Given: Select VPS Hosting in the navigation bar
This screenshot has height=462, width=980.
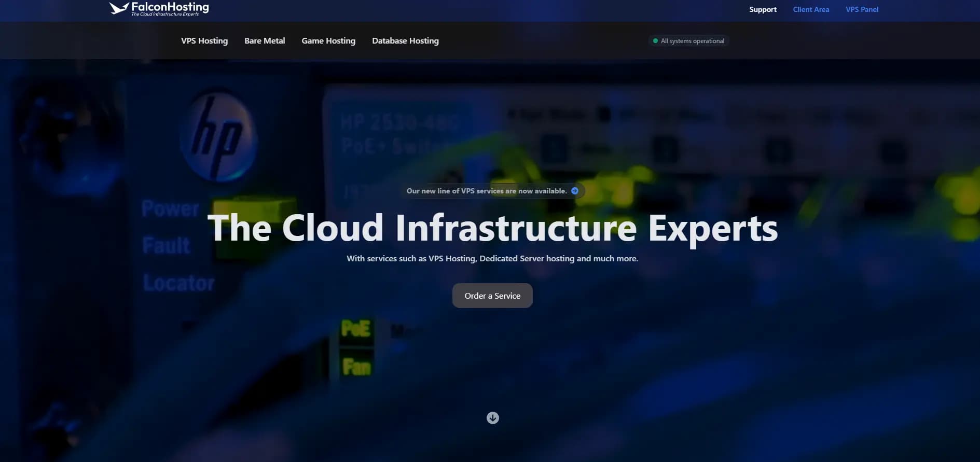Looking at the screenshot, I should (204, 41).
